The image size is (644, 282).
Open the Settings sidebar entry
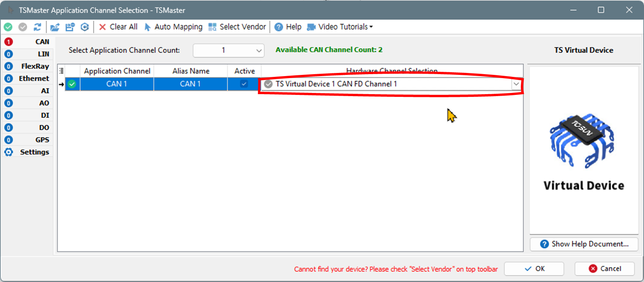[27, 152]
